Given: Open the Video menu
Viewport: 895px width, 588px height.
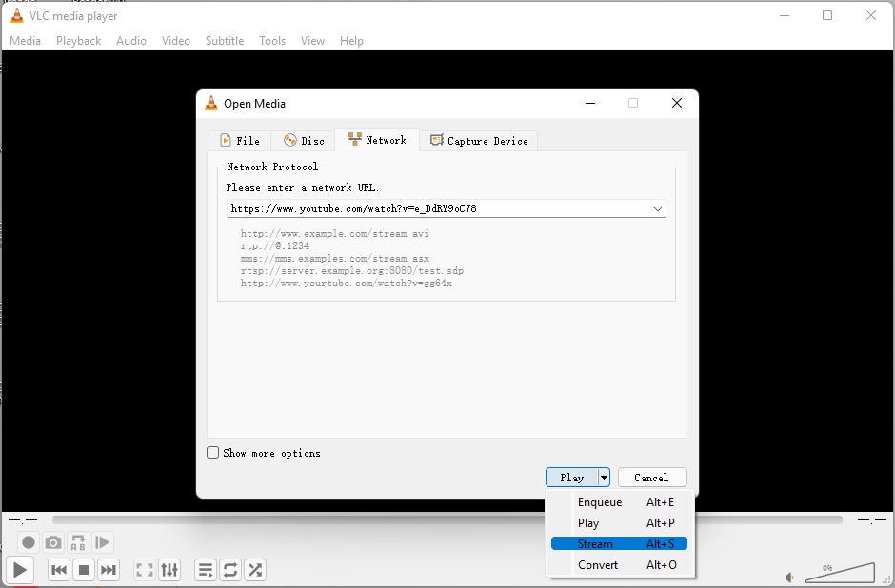Looking at the screenshot, I should point(176,41).
